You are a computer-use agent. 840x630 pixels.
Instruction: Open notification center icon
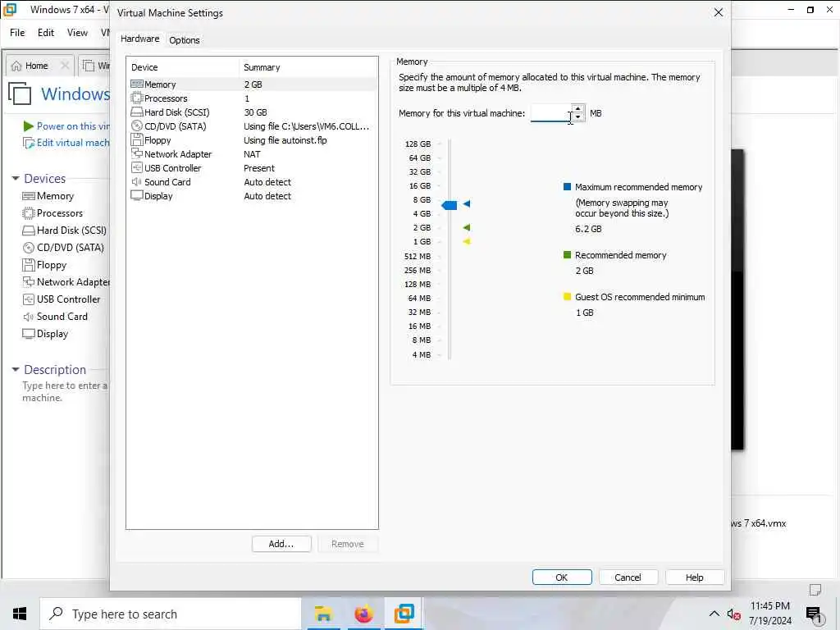(813, 614)
